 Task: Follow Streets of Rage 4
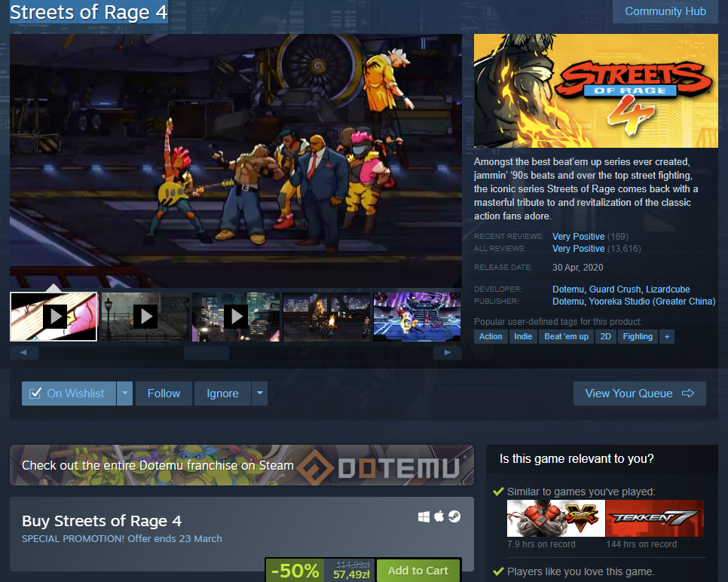tap(164, 394)
